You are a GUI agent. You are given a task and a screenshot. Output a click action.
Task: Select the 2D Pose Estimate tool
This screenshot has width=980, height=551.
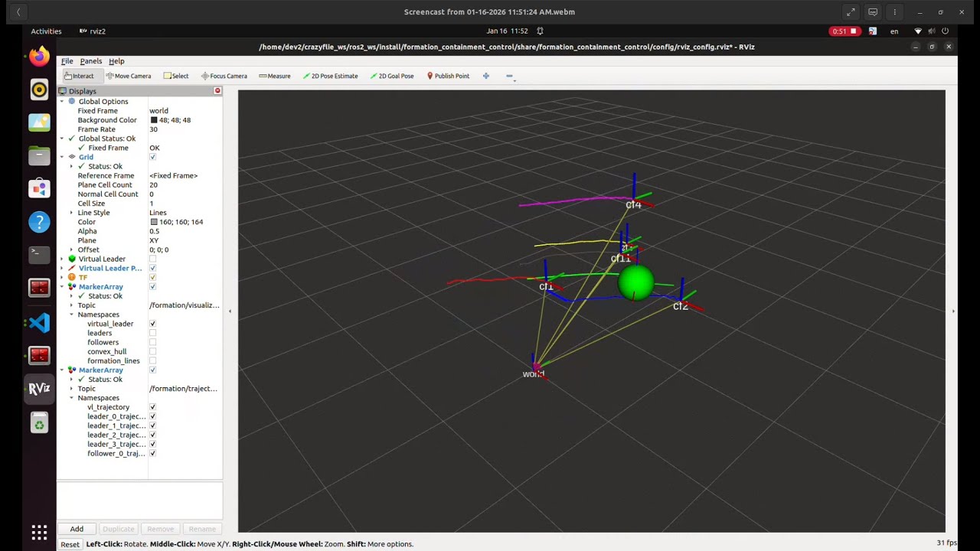tap(330, 76)
